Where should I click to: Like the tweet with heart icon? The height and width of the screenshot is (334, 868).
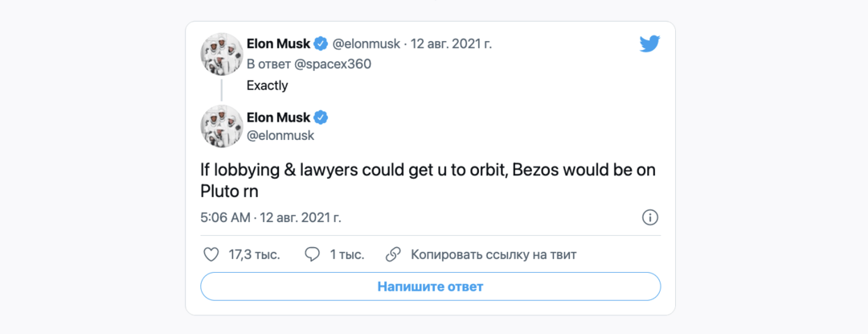[x=211, y=254]
